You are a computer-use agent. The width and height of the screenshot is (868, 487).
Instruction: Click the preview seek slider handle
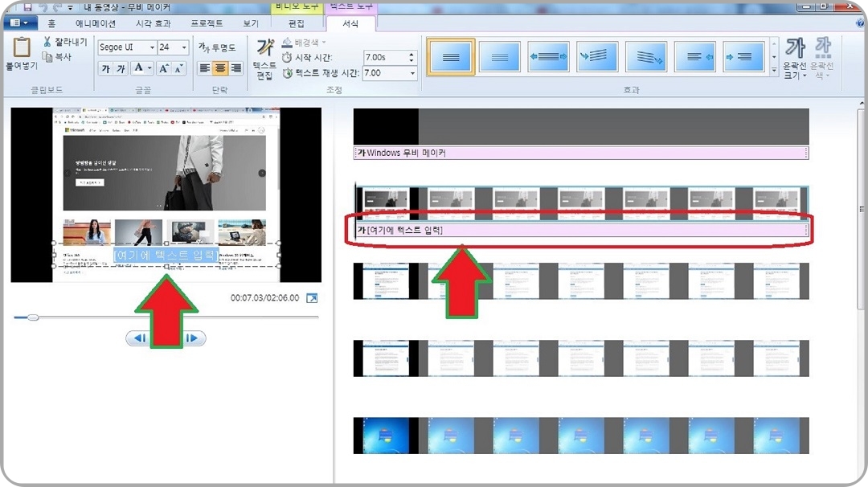click(x=33, y=317)
